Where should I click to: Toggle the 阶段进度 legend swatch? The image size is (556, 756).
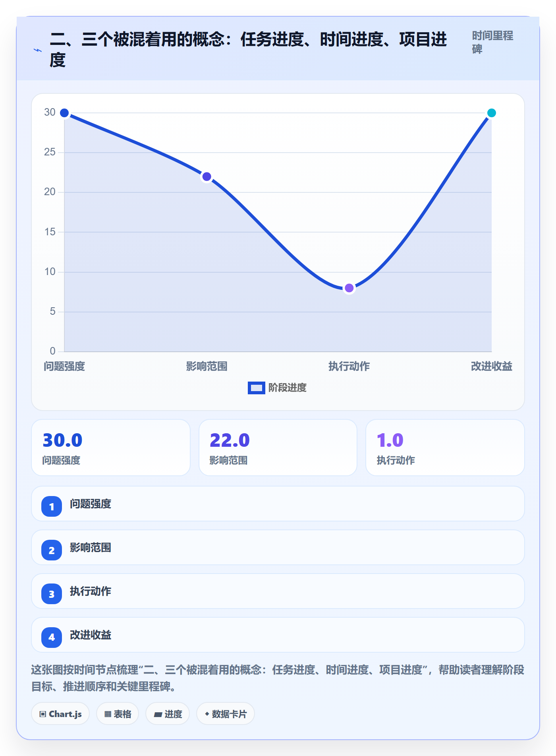click(256, 388)
